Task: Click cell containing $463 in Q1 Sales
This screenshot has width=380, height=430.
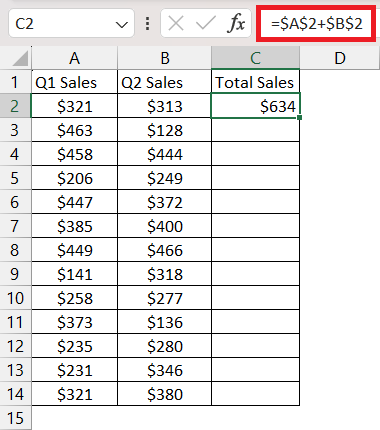Action: pos(75,130)
